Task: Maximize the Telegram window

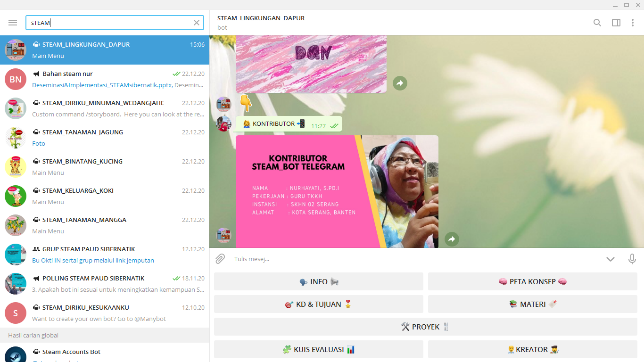Action: pos(627,5)
